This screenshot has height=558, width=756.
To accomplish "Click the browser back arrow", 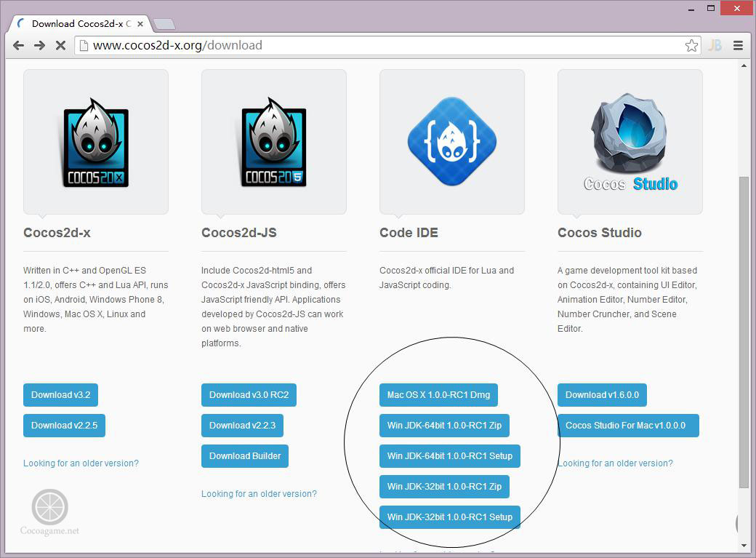I will (18, 45).
